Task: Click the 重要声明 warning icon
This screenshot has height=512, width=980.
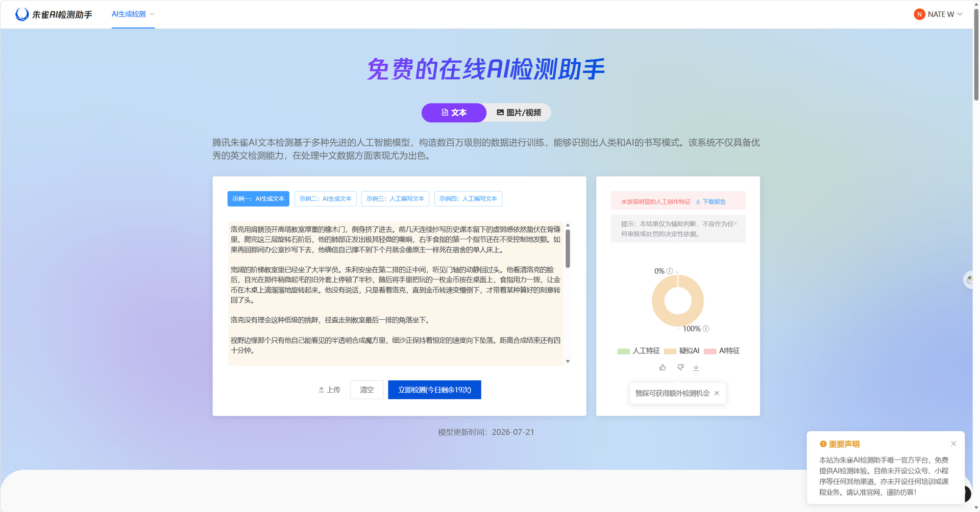Action: click(x=823, y=444)
